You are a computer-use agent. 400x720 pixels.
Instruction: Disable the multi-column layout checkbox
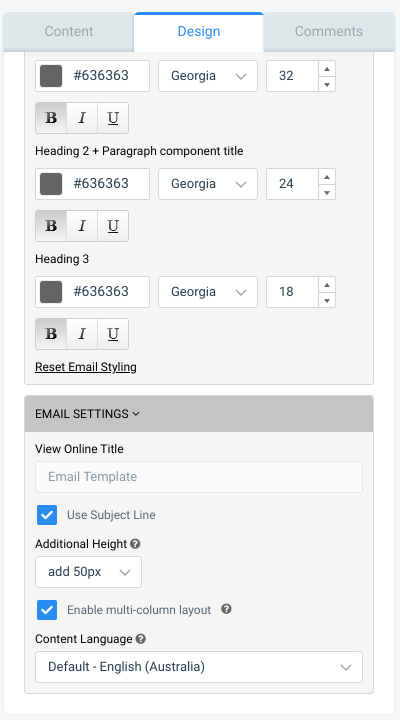(x=47, y=610)
